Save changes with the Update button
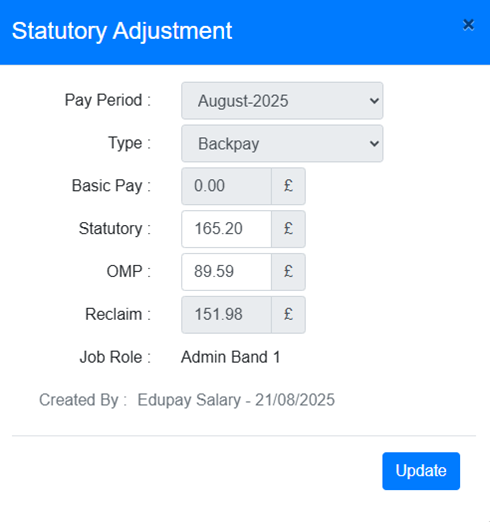 point(421,471)
